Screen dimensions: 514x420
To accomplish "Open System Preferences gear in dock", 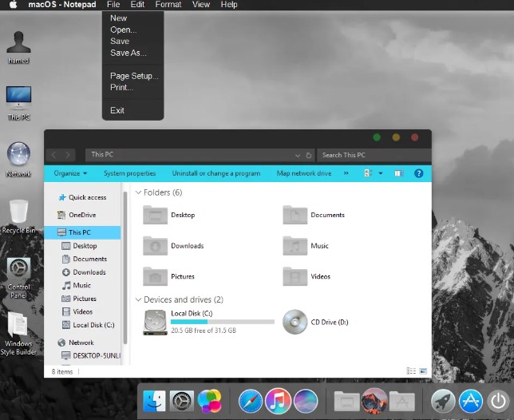I will 182,401.
